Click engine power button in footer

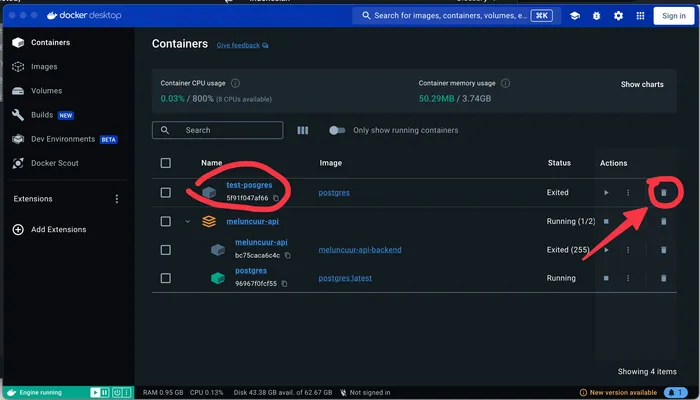coord(117,392)
